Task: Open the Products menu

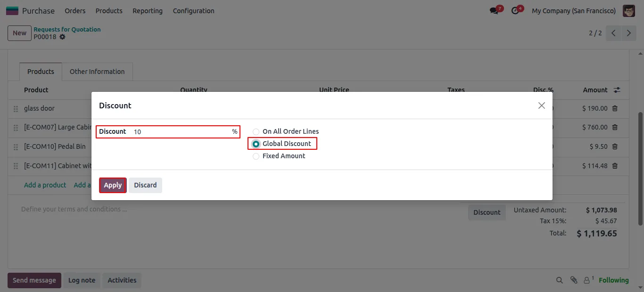Action: pos(109,10)
